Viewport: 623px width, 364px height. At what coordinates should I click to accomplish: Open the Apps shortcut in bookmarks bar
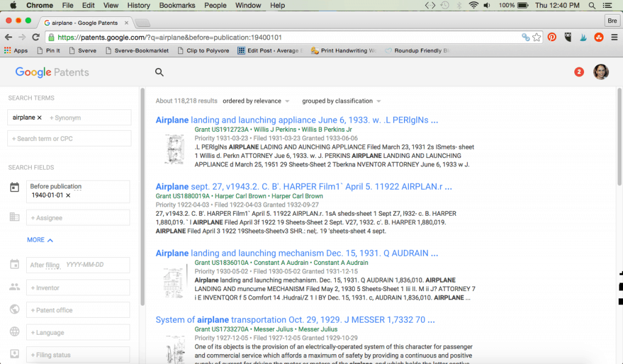click(16, 51)
